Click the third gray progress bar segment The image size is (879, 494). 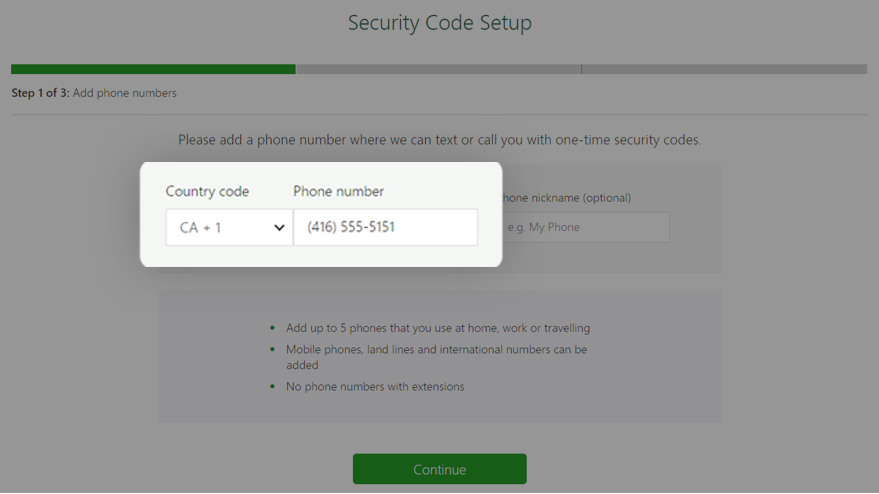tap(724, 69)
